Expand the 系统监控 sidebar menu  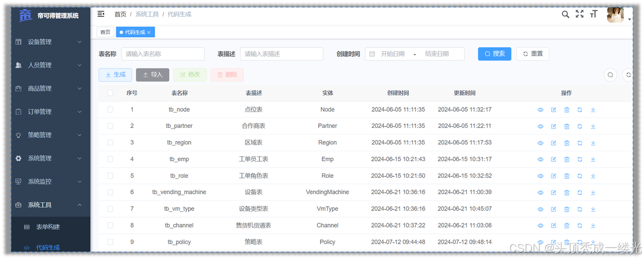click(x=50, y=181)
